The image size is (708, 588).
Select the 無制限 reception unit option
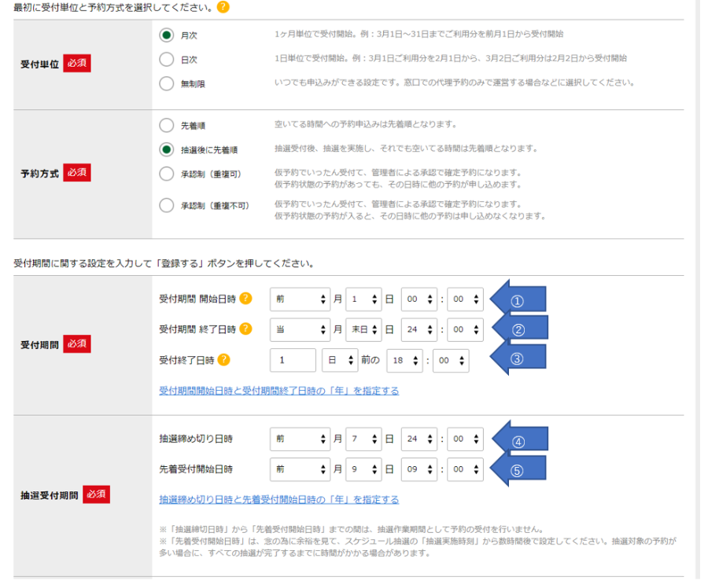tap(166, 83)
